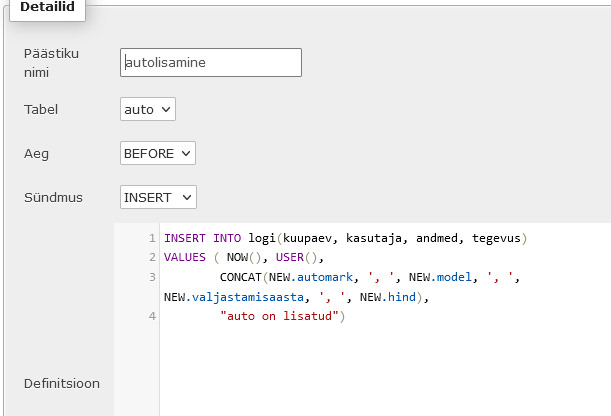Click line number 1 in editor gutter

tap(152, 238)
